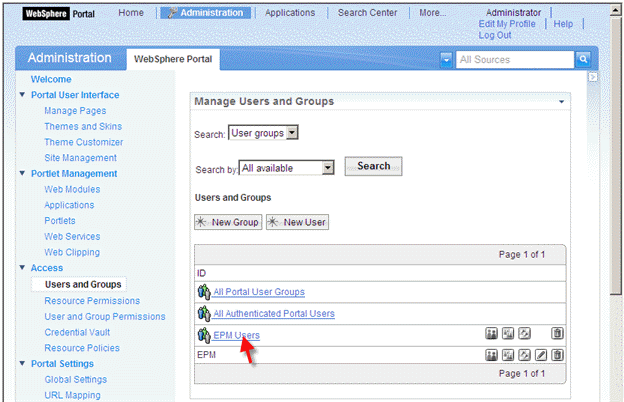This screenshot has height=402, width=624.
Task: Click the ID column header
Action: tap(201, 273)
